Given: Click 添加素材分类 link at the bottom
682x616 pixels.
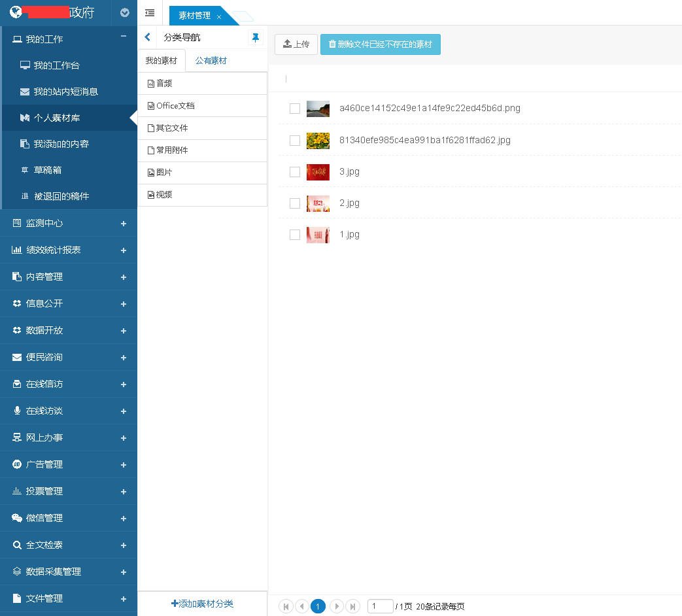Looking at the screenshot, I should 202,604.
